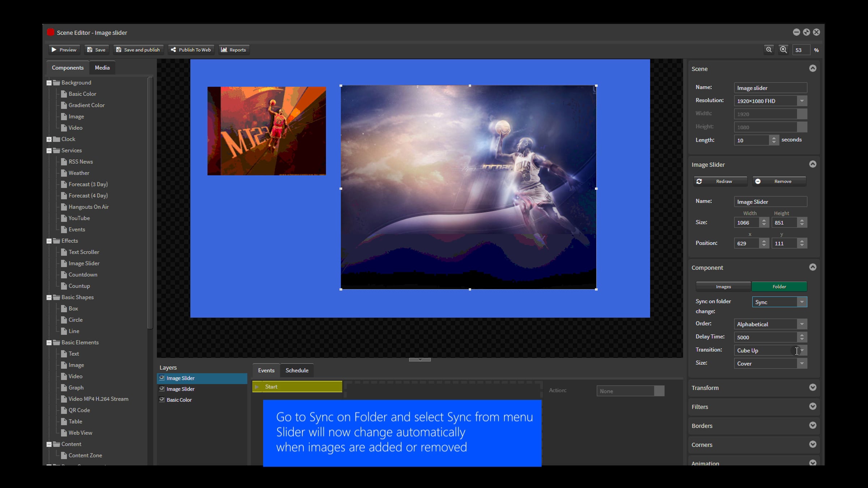Click the Circle shape page icon
868x488 pixels.
coord(64,320)
